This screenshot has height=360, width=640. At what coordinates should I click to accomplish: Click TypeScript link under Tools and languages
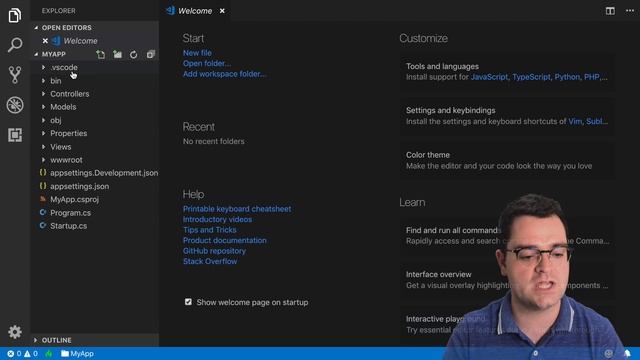click(x=531, y=77)
